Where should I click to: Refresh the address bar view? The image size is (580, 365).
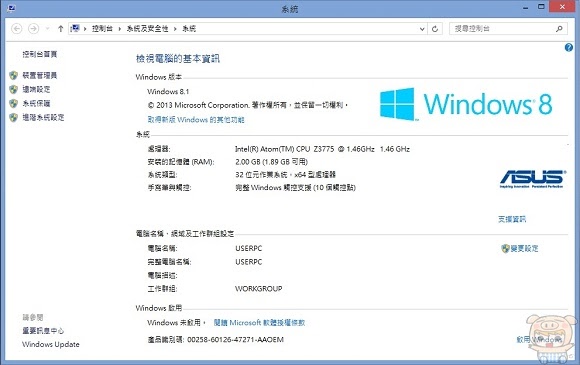point(435,29)
